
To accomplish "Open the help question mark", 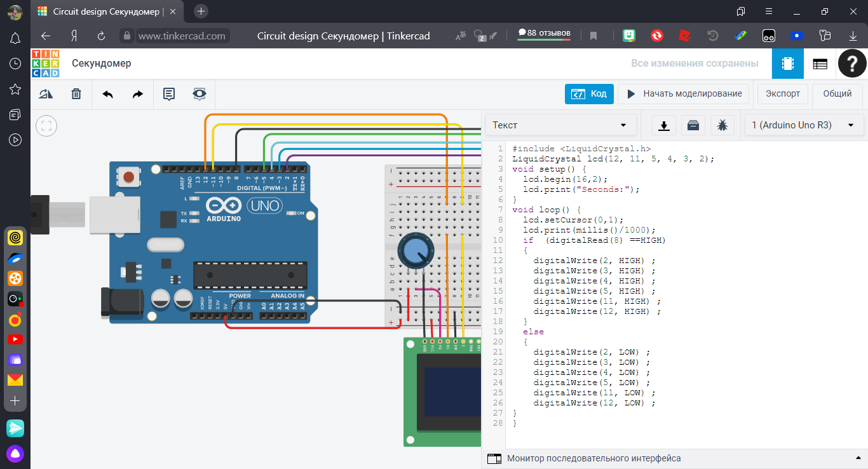I will pyautogui.click(x=852, y=64).
